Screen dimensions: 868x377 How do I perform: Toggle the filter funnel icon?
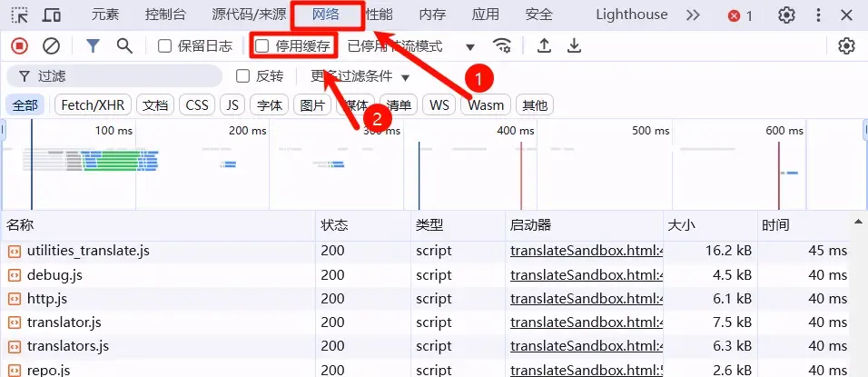coord(93,46)
